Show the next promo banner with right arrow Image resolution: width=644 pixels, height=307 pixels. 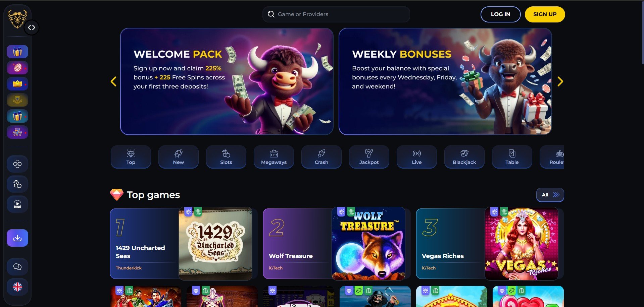coord(560,81)
